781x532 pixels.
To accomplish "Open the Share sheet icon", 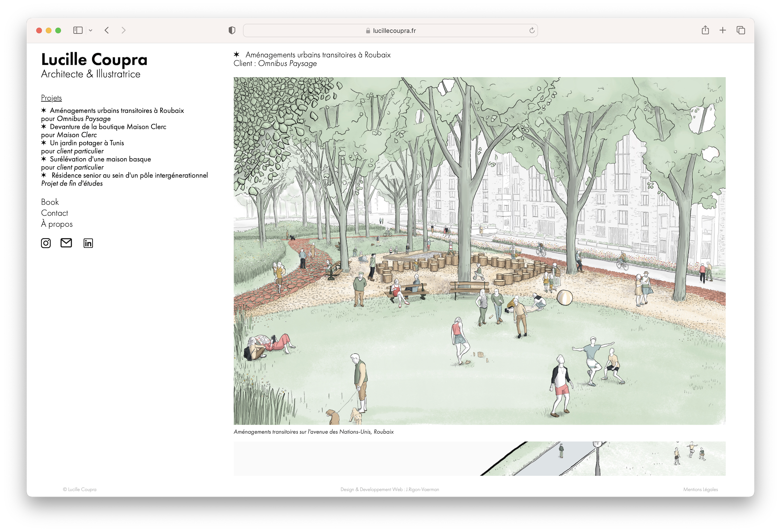I will [x=705, y=30].
